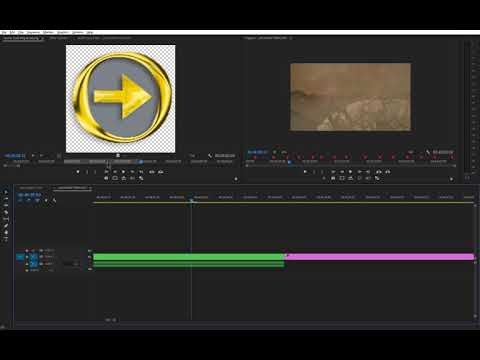Switch to the Audio Clip Mixer tab
Viewport: 480px width, 360px height.
tap(104, 38)
